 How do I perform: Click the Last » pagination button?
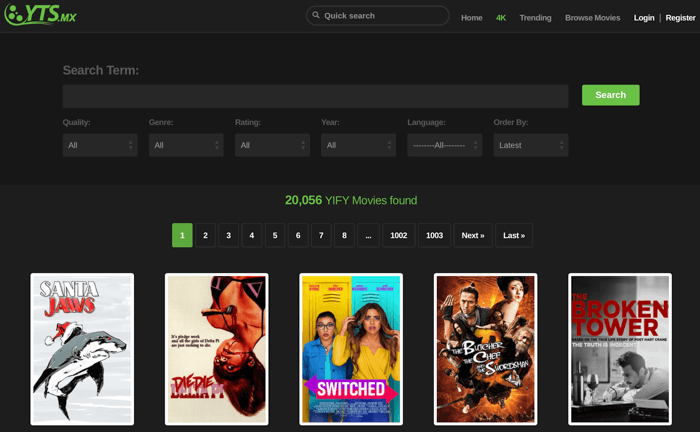click(514, 235)
